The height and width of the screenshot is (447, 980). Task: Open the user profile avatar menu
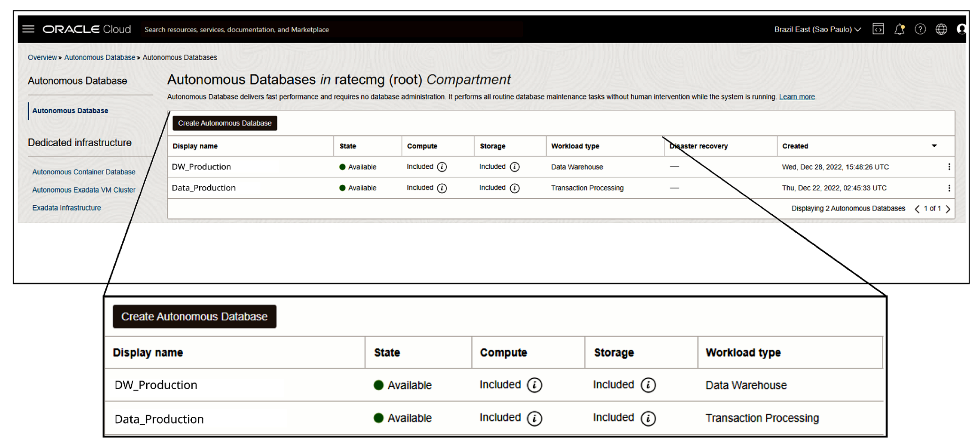(961, 29)
